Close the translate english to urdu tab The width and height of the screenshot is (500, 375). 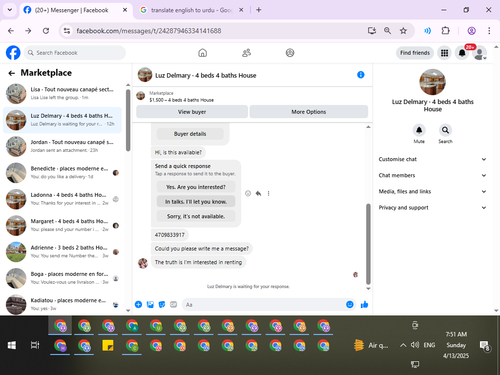pyautogui.click(x=241, y=10)
